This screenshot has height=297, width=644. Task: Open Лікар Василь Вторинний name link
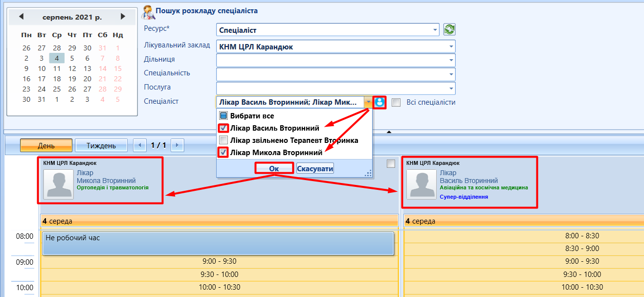click(x=469, y=177)
